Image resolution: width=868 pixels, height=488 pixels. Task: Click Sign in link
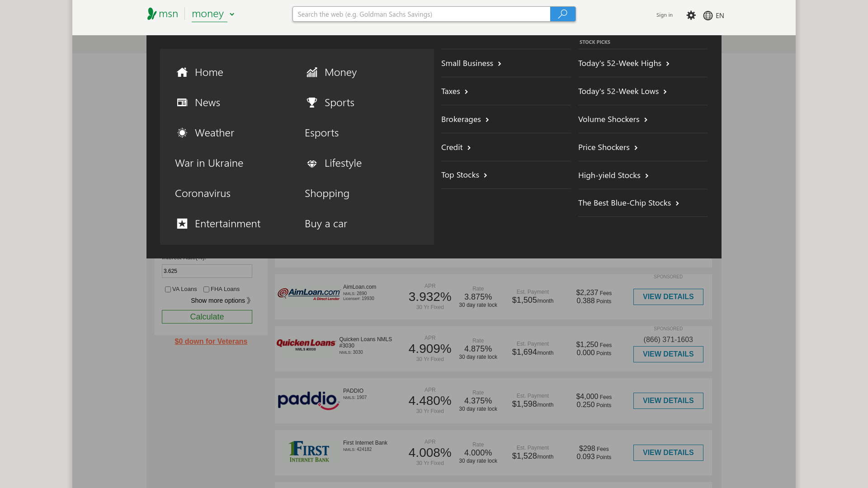click(x=664, y=15)
